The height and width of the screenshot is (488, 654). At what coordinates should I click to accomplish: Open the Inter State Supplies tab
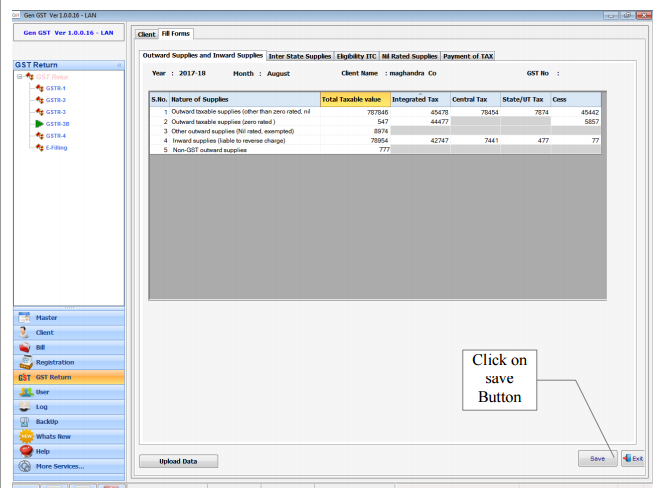[x=299, y=56]
